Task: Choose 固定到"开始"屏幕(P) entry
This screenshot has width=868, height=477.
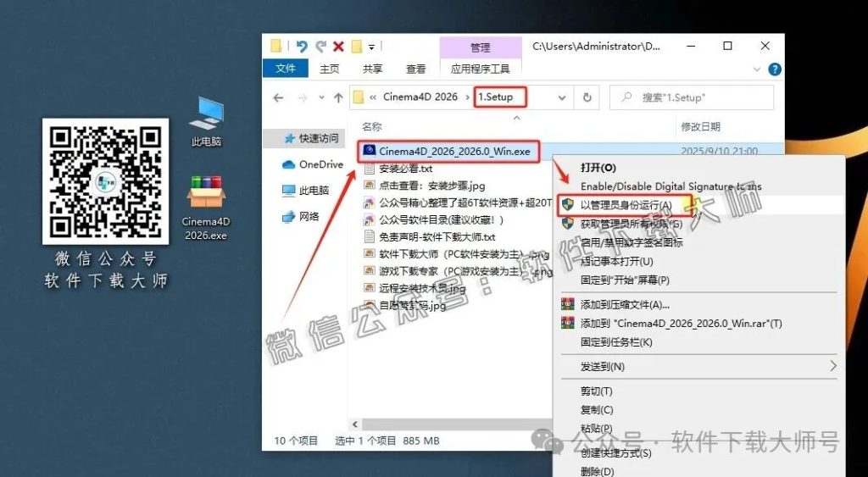Action: [625, 280]
